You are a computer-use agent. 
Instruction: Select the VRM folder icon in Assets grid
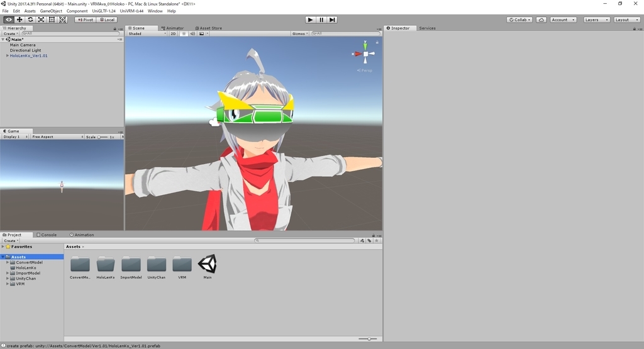coord(182,264)
